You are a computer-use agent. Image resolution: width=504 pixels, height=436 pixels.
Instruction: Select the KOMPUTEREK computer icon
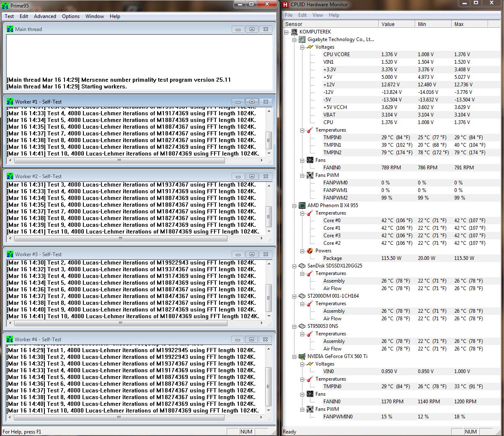coord(294,32)
